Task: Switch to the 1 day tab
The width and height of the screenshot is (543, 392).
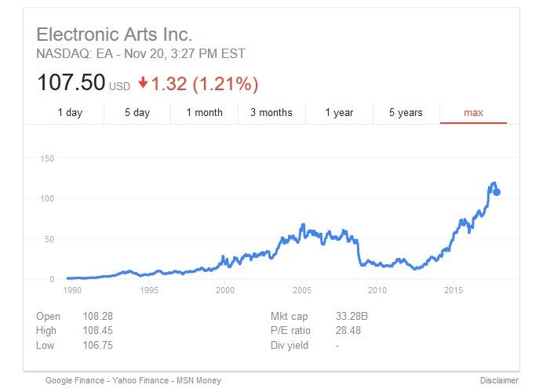Action: pos(70,113)
